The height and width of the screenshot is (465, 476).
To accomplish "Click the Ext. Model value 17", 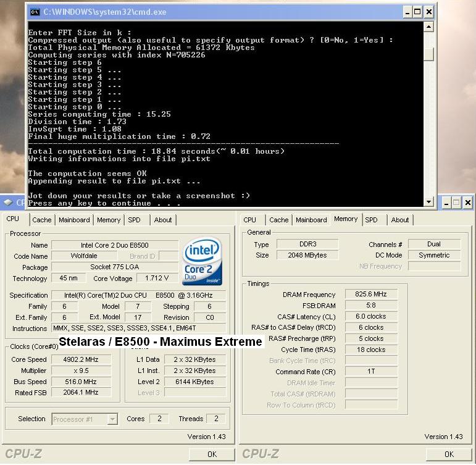I will tap(138, 317).
